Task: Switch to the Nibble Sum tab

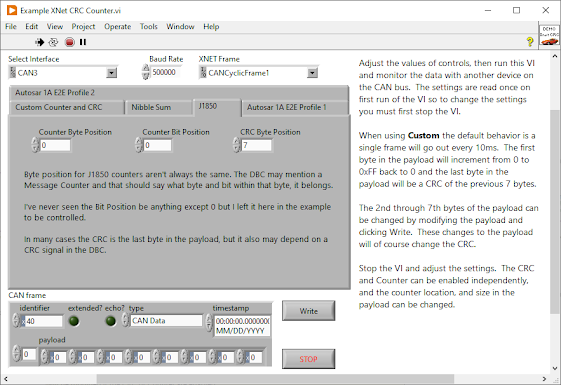Action: [159, 107]
